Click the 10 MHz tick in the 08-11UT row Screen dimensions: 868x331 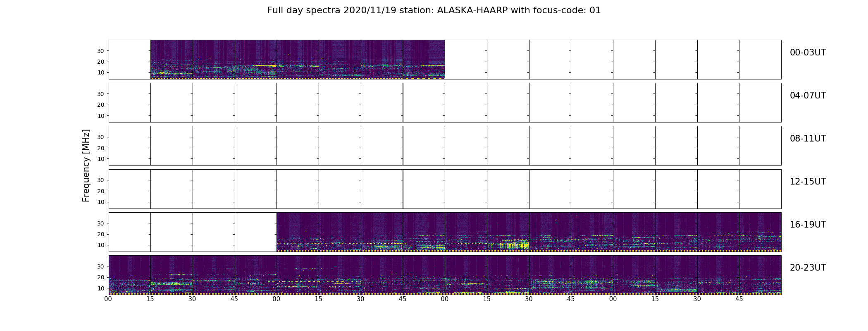100,159
